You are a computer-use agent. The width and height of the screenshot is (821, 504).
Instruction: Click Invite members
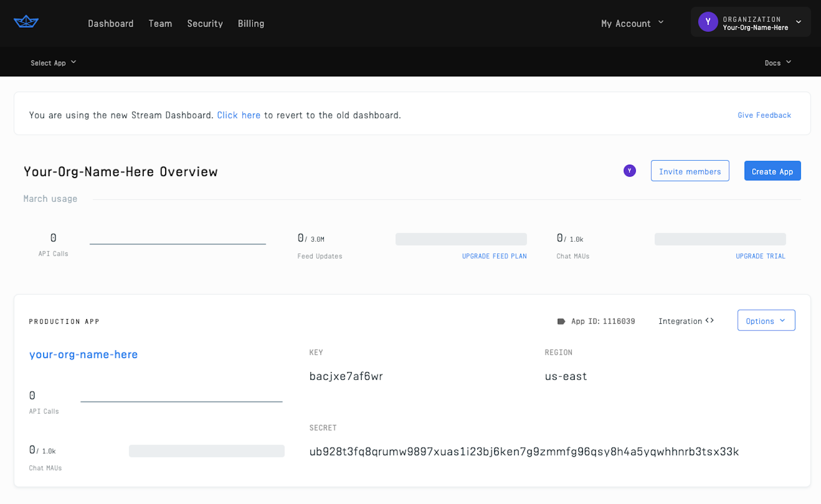pos(690,171)
